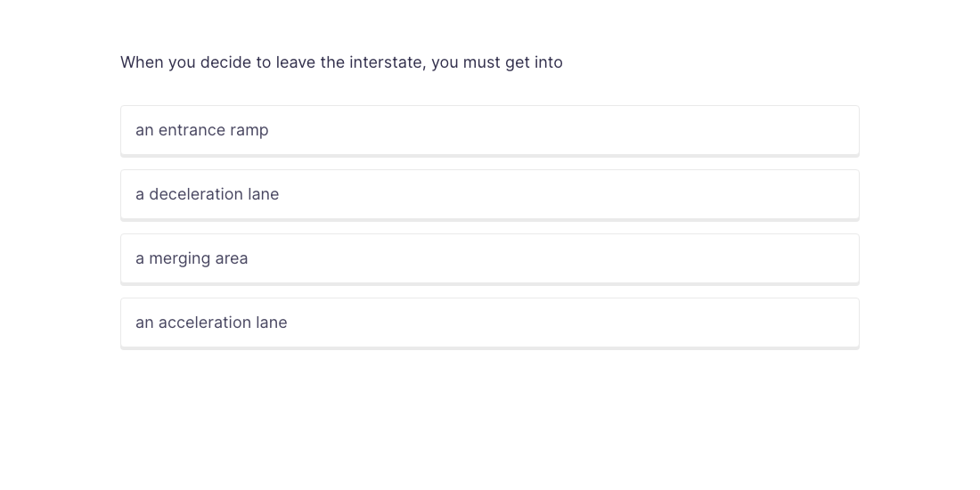Answer the quiz with "a deceleration lane"
Screen dimensions: 980x490
(489, 194)
